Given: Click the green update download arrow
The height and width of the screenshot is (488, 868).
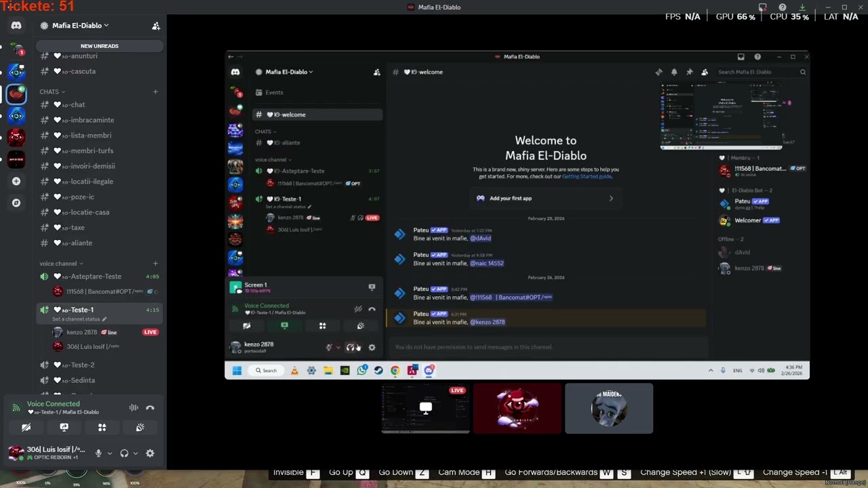Looking at the screenshot, I should click(x=802, y=7).
